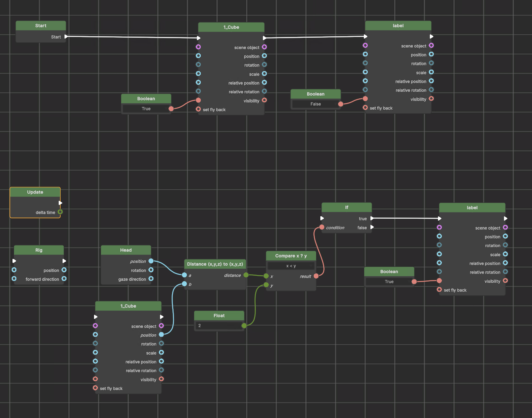Click the Distance node's distance output port
Viewport: 532px width, 418px height.
[246, 275]
